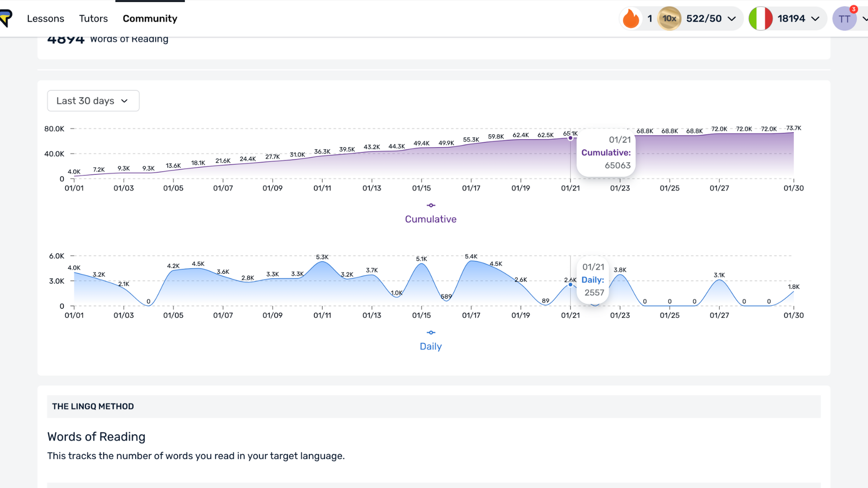Select the Italian flag icon
The height and width of the screenshot is (488, 868).
(x=760, y=19)
